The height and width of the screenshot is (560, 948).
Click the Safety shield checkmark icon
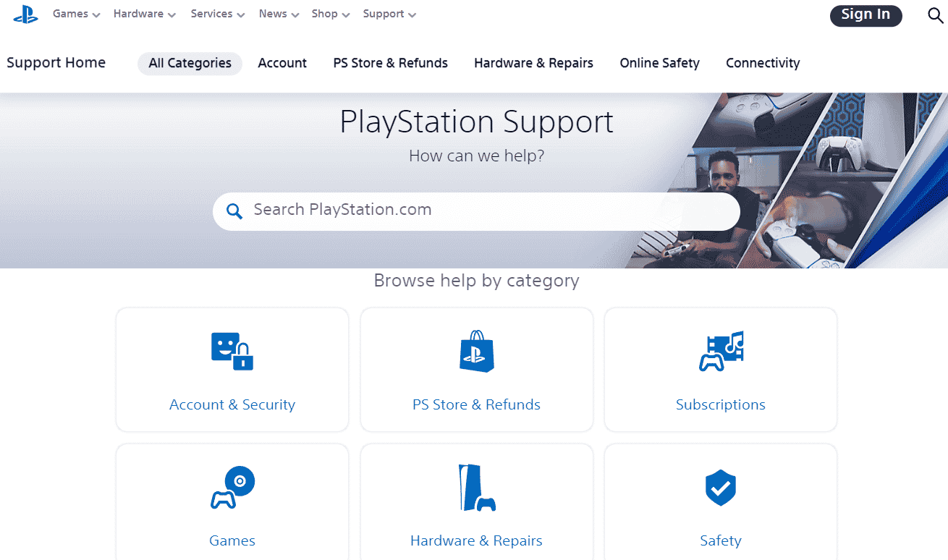coord(721,488)
